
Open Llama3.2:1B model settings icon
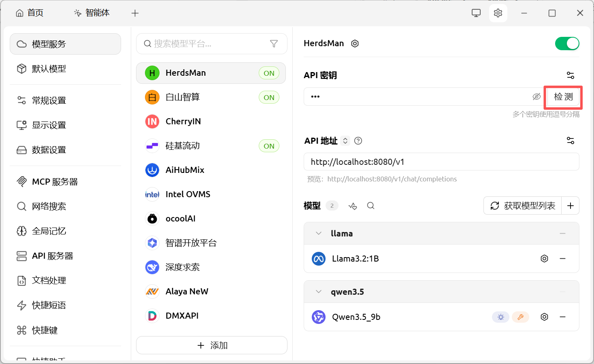click(x=545, y=258)
